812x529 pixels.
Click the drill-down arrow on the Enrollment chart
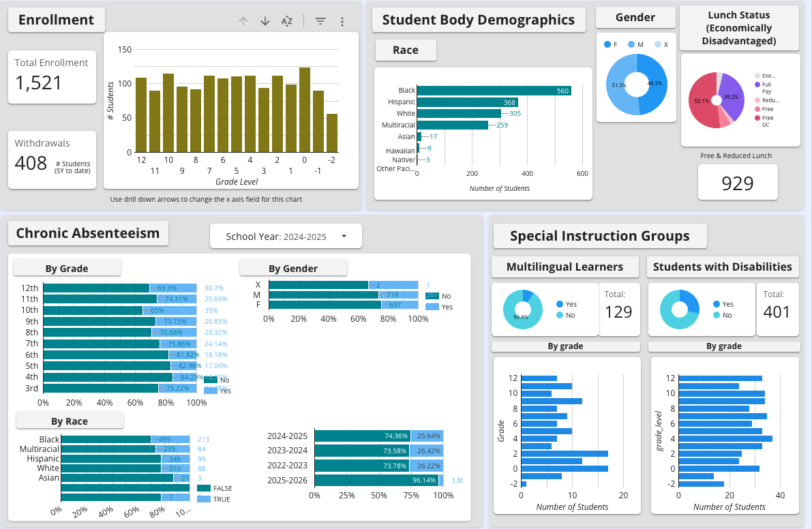pos(265,21)
